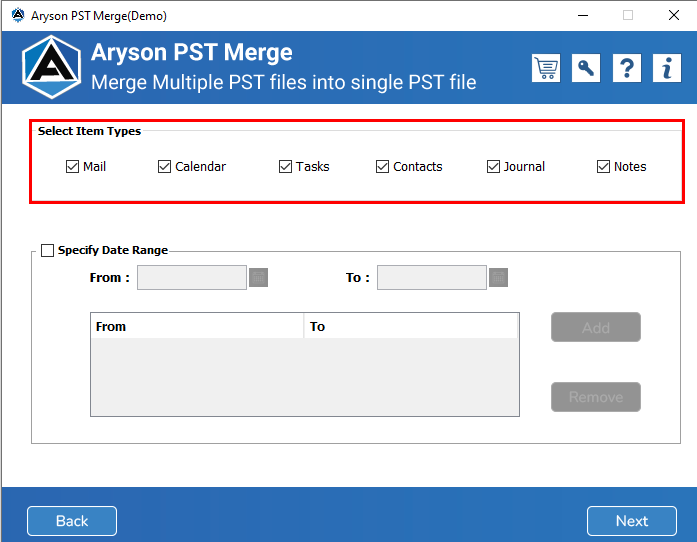The height and width of the screenshot is (542, 697).
Task: Toggle the Journal checkbox
Action: coord(493,167)
